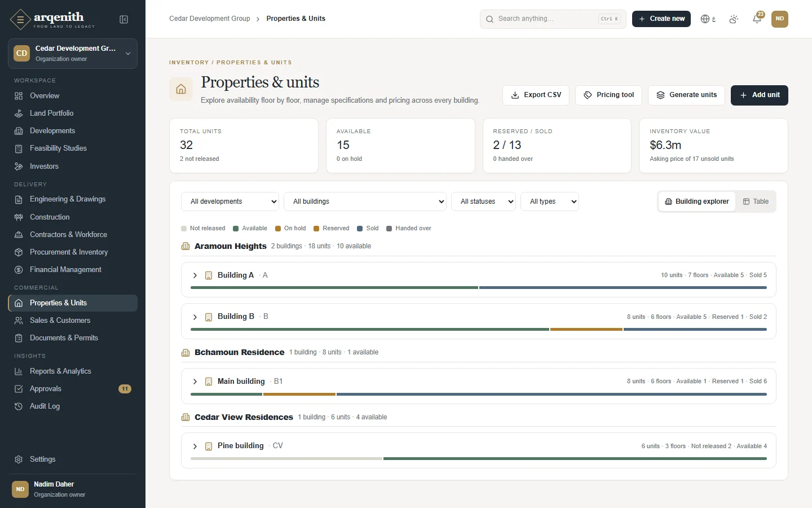Open the All buildings dropdown
Screen dimensions: 812x508
pos(365,202)
